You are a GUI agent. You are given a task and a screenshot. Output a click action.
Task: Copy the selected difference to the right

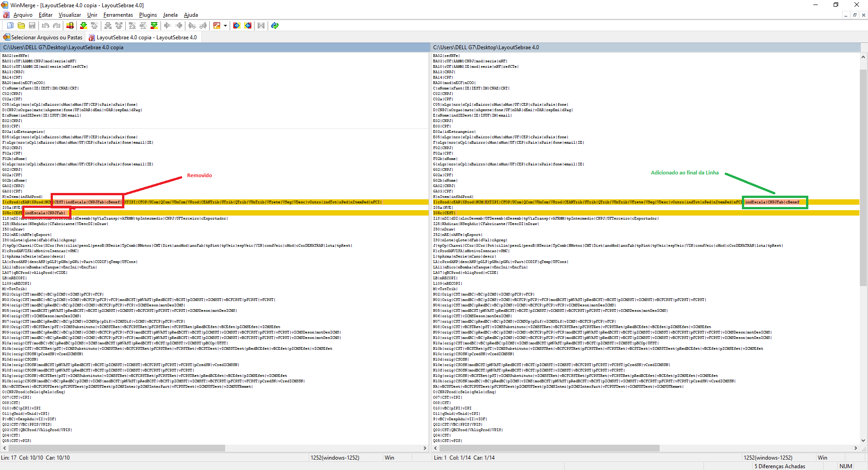coord(167,26)
